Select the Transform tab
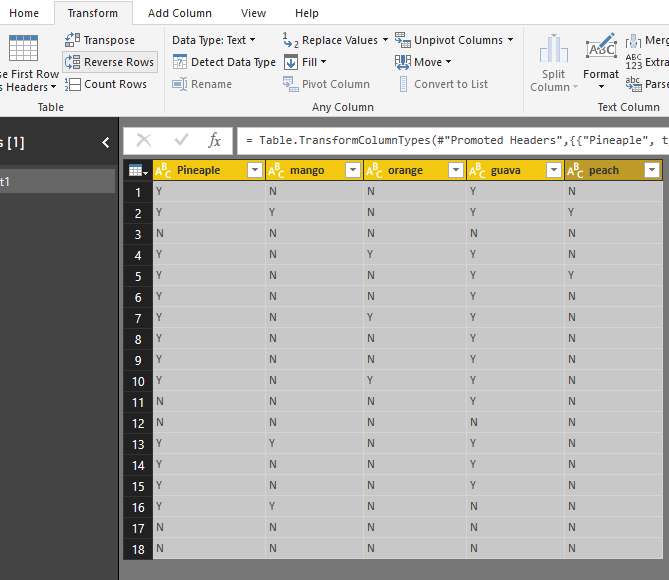 tap(93, 13)
